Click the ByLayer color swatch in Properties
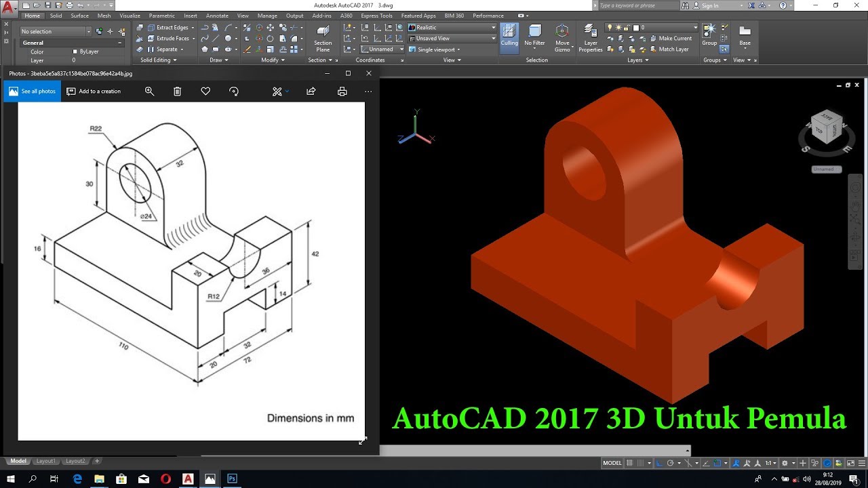 [75, 52]
